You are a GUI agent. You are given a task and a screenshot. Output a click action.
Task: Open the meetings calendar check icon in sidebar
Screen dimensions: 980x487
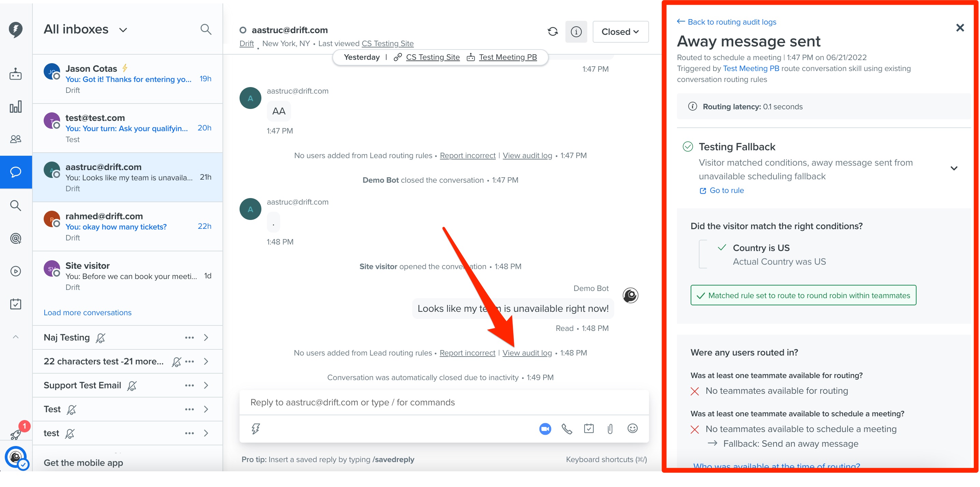[x=16, y=304]
